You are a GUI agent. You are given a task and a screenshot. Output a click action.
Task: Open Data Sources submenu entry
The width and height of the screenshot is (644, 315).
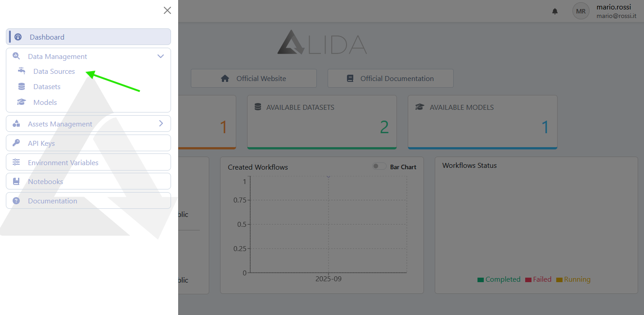tap(54, 71)
